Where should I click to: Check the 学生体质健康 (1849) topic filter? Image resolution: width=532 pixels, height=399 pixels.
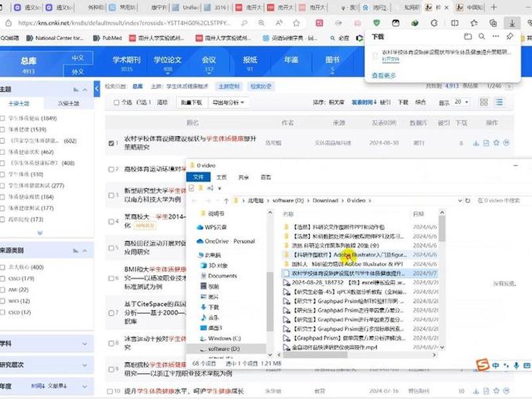tap(3, 118)
